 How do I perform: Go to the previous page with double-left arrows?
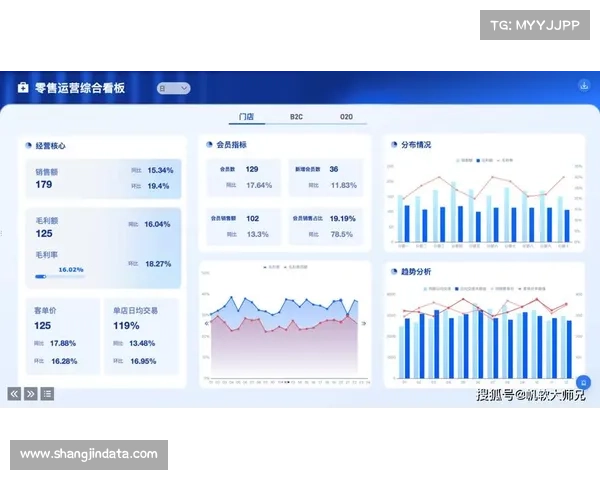(14, 394)
